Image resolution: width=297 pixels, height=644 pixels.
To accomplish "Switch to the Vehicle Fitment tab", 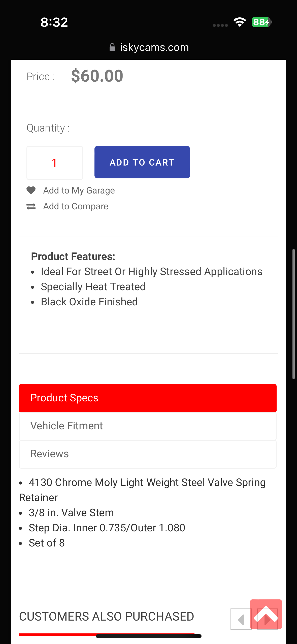I will tap(148, 426).
